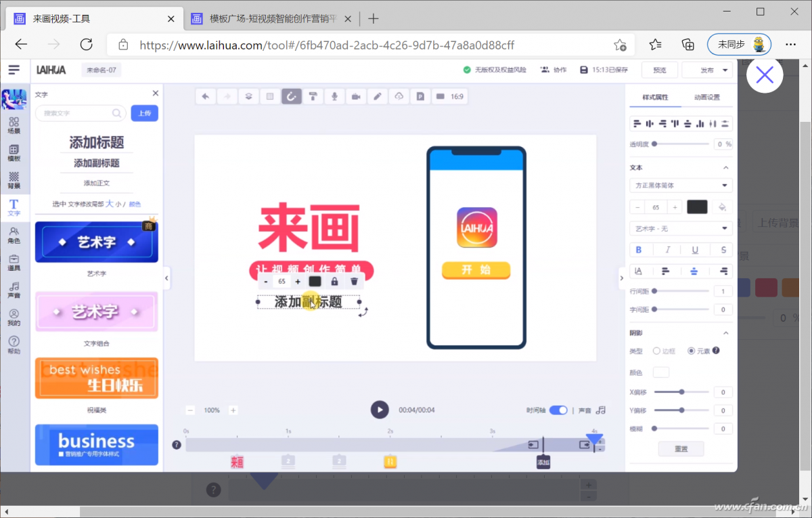Click 添加正文 to add body text
The height and width of the screenshot is (518, 812).
coord(97,183)
